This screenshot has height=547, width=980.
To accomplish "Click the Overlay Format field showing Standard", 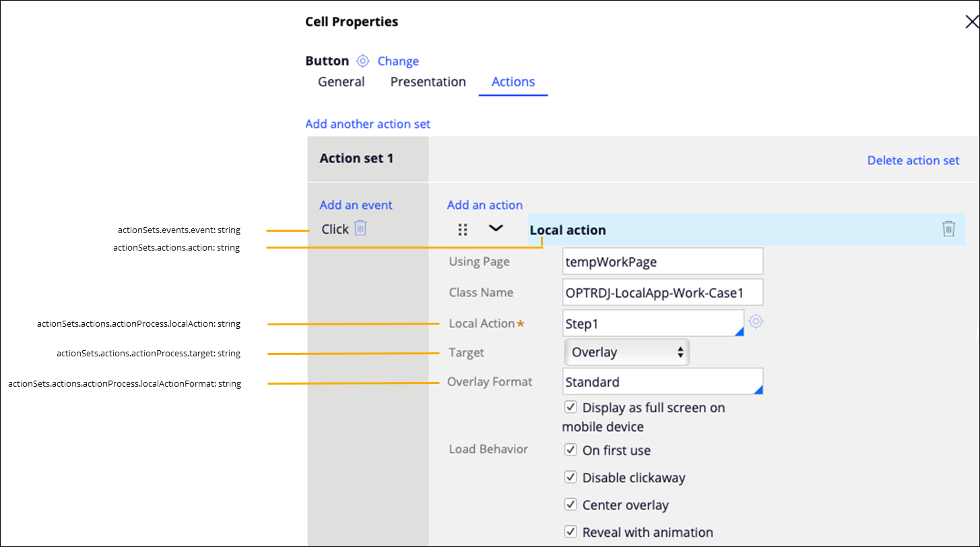I will [662, 382].
